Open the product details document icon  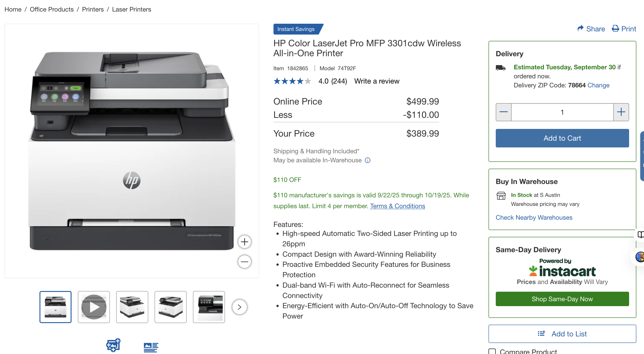pyautogui.click(x=151, y=347)
